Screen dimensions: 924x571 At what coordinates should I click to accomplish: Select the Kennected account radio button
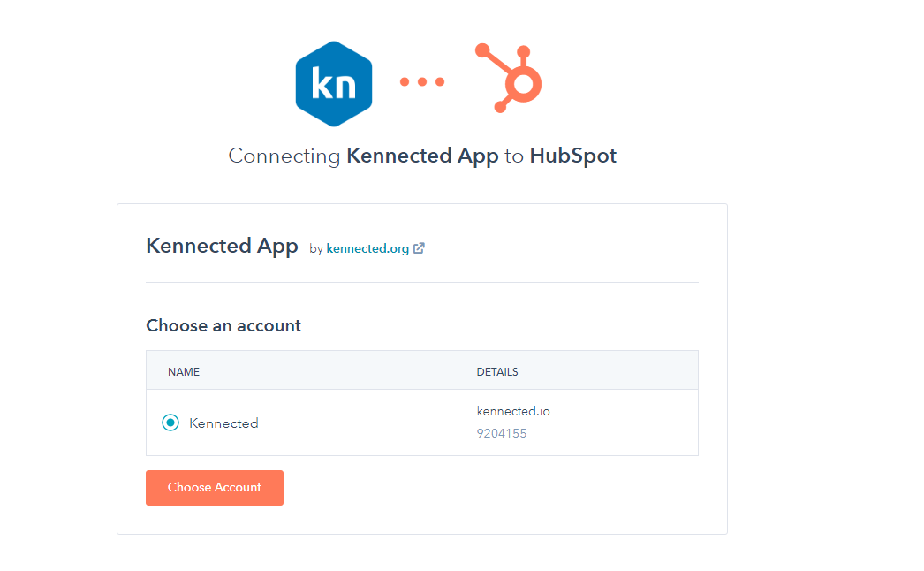click(170, 423)
